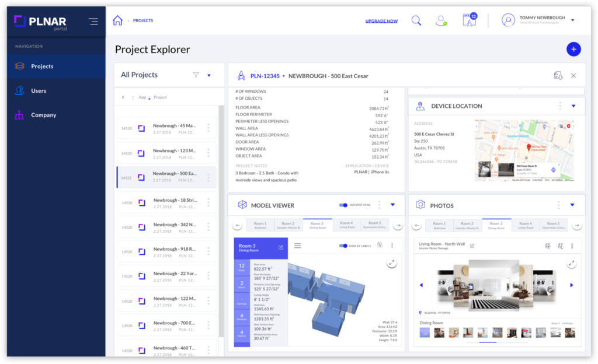Switch to Room 4 tab in Photos
Screen dimensions: 598x364
coord(526,225)
